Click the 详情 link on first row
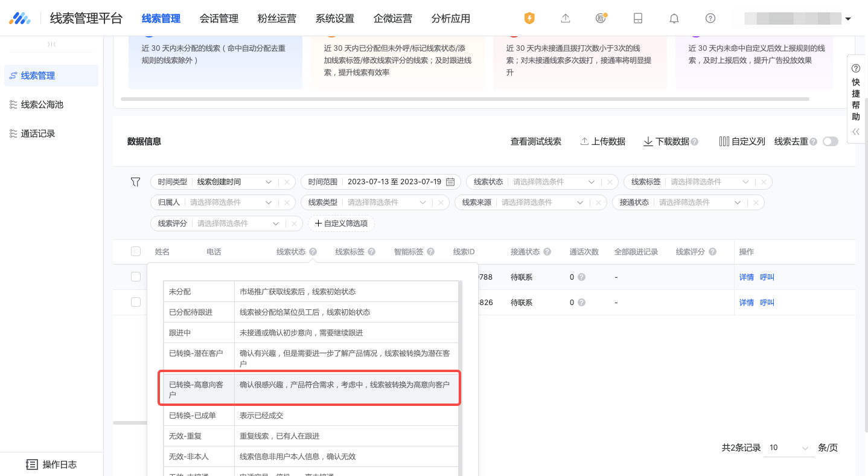This screenshot has width=868, height=476. pos(746,277)
